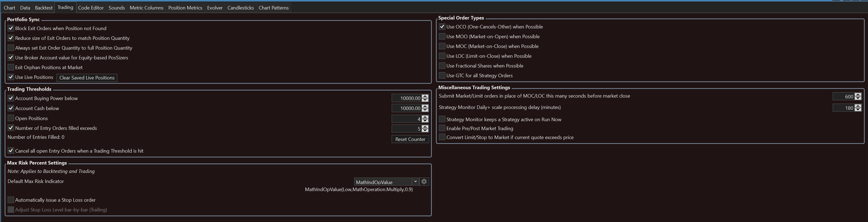Viewport: 868px width, 222px height.
Task: Decrease Entry Orders filled limit
Action: [x=425, y=130]
